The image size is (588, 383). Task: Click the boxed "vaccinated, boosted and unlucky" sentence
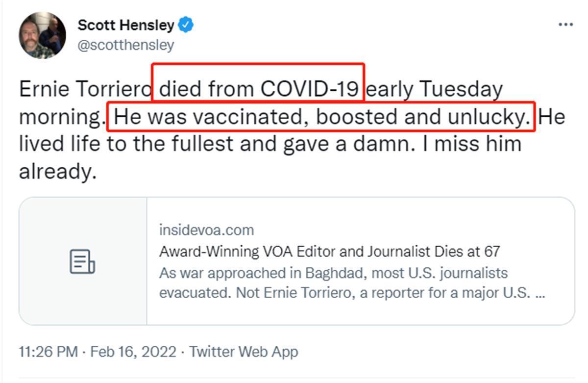(321, 117)
